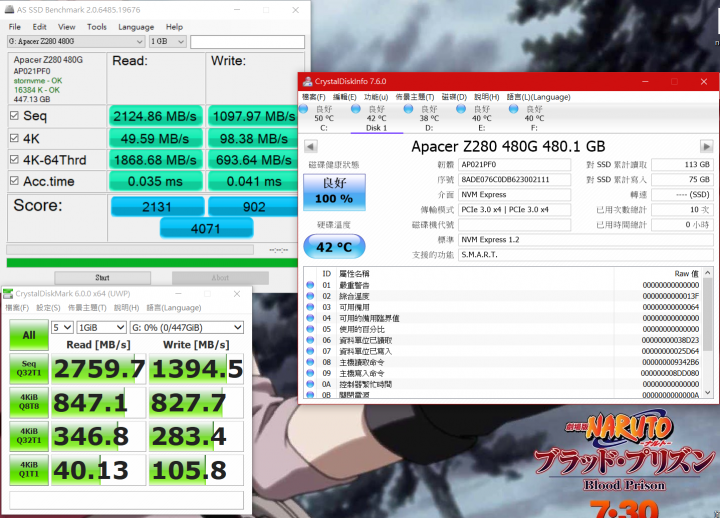Open 語言(Language) menu in CrystalDiskMark
The width and height of the screenshot is (720, 518).
pyautogui.click(x=174, y=308)
